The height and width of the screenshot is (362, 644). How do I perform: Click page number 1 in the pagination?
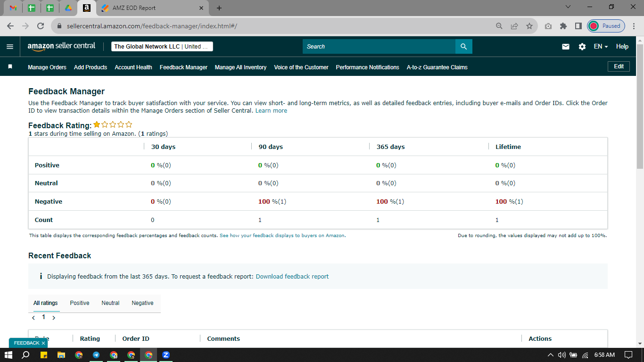[x=44, y=317]
